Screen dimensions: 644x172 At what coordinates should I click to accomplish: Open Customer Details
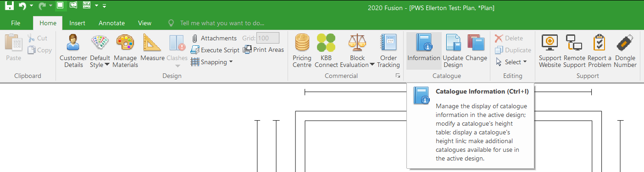(x=73, y=51)
